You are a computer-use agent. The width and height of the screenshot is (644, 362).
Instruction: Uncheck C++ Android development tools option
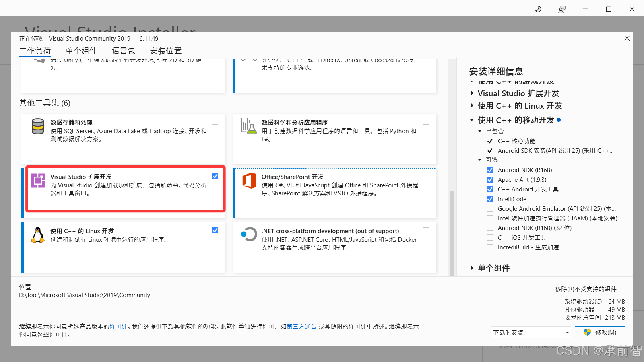click(x=490, y=189)
